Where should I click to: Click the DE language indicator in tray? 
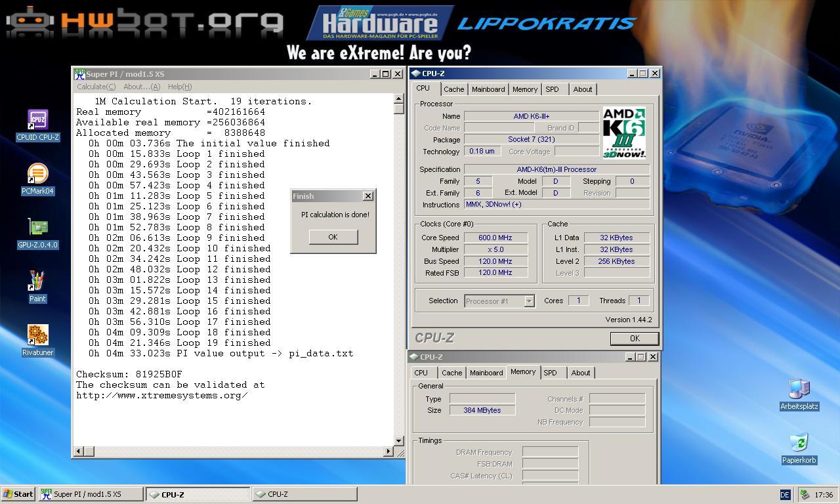coord(785,495)
